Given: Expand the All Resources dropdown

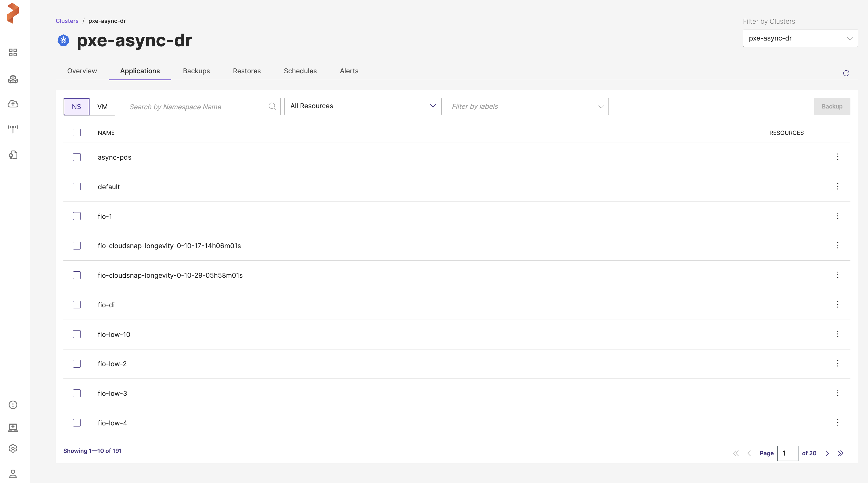Looking at the screenshot, I should pos(363,106).
